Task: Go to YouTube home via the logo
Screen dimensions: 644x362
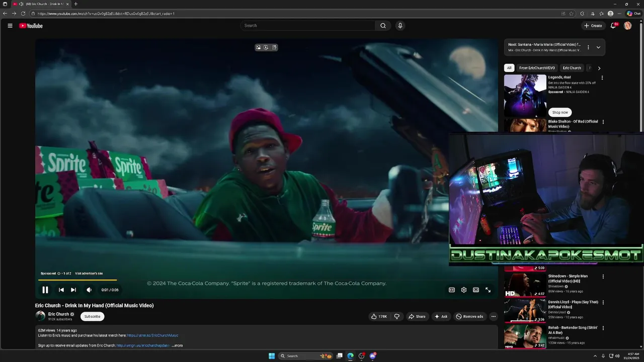Action: tap(31, 26)
